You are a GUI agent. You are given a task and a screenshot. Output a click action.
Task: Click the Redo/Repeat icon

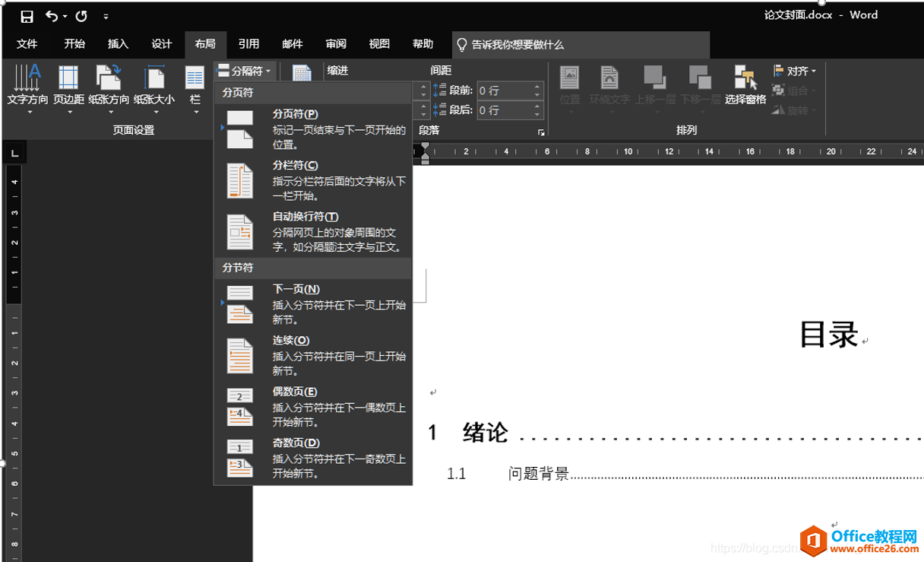pyautogui.click(x=81, y=16)
